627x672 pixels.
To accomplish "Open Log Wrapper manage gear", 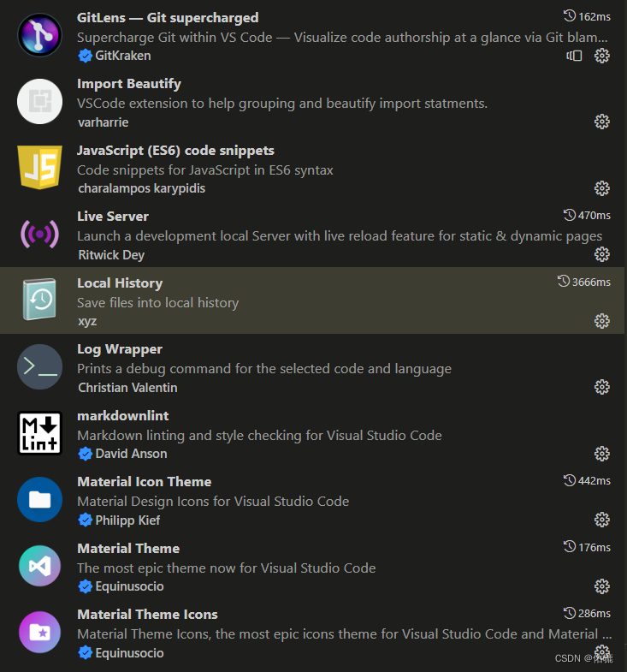I will [x=601, y=387].
